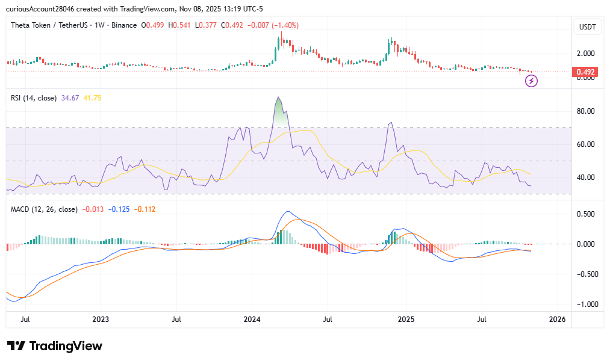Image resolution: width=610 pixels, height=364 pixels.
Task: Select the USDT currency label
Action: (586, 26)
